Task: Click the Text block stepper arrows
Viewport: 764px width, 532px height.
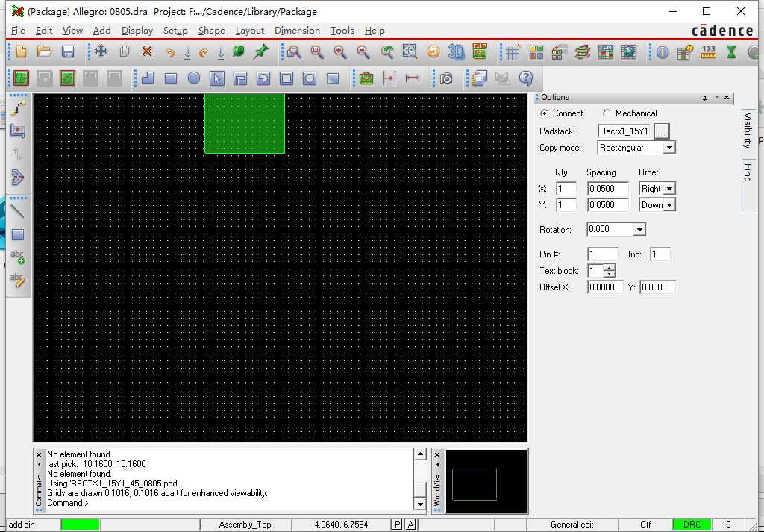Action: pos(609,270)
